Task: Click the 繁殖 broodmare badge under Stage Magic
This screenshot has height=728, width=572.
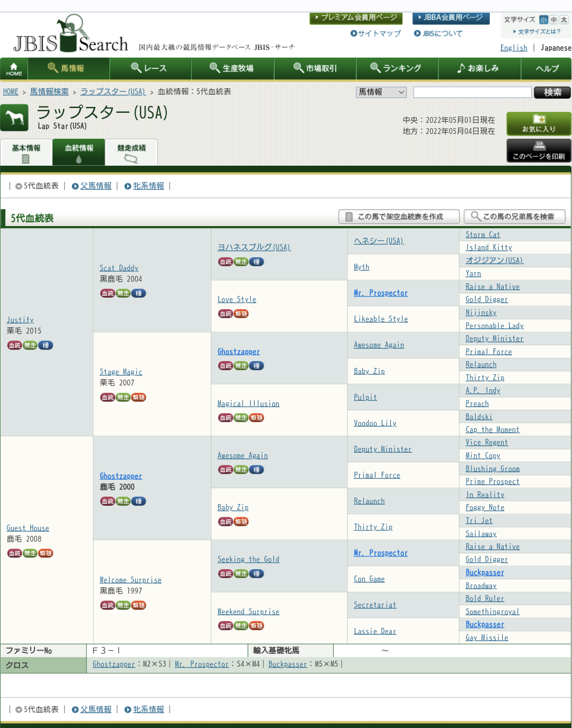Action: [139, 397]
